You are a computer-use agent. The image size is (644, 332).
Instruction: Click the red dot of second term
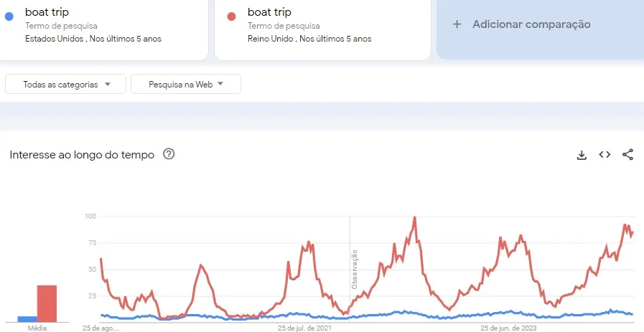[231, 17]
